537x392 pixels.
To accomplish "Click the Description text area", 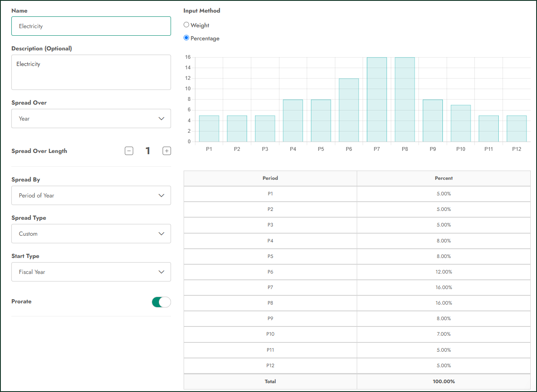I will click(x=91, y=72).
